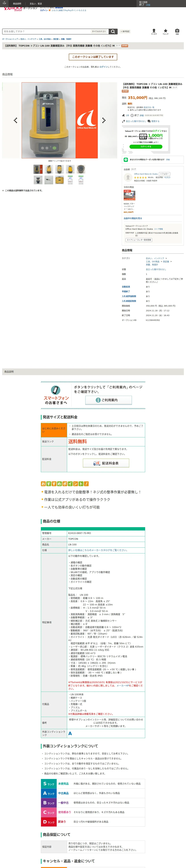Click the sparkle condition icon
The image size is (186, 868).
point(124,121)
